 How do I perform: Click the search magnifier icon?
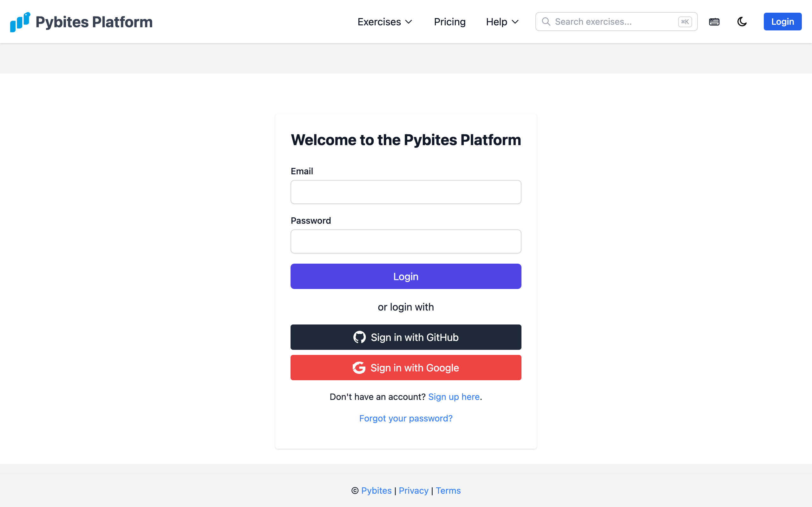546,22
